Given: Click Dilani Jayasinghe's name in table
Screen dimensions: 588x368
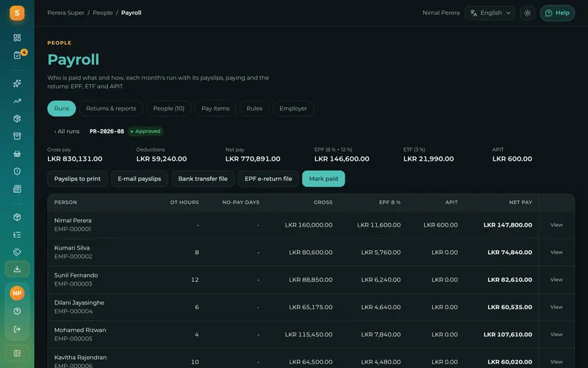Looking at the screenshot, I should pos(79,302).
